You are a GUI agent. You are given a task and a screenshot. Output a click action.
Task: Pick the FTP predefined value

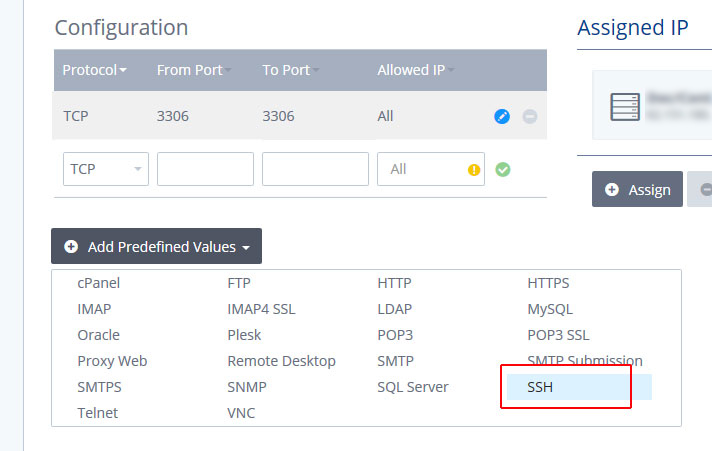[239, 283]
